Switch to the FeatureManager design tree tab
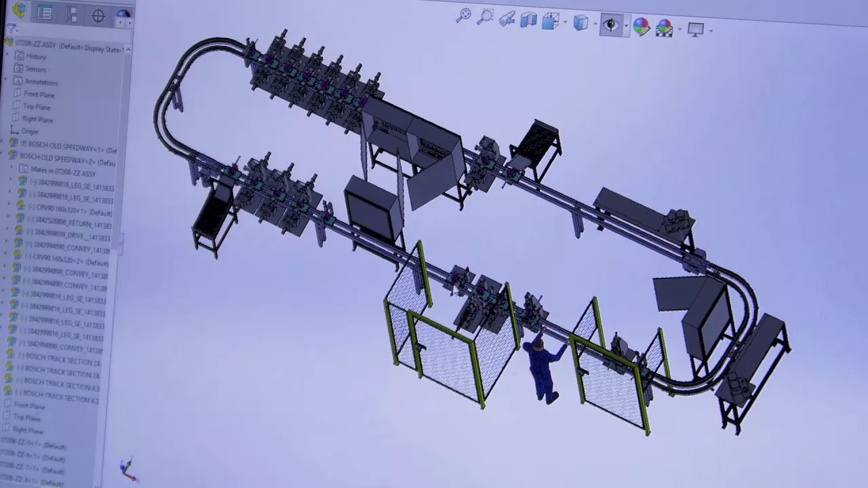The height and width of the screenshot is (488, 868). point(18,10)
